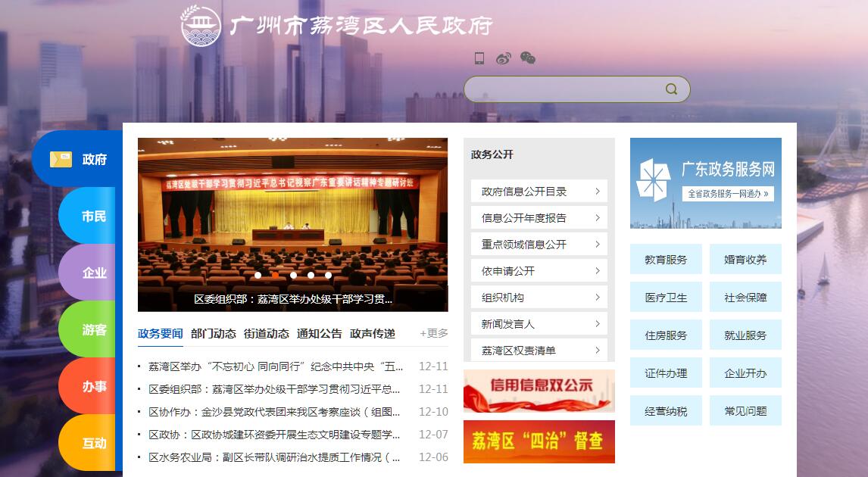Click the 全省政务服务一网通办 button
Viewport: 868px width, 477px height.
point(727,194)
